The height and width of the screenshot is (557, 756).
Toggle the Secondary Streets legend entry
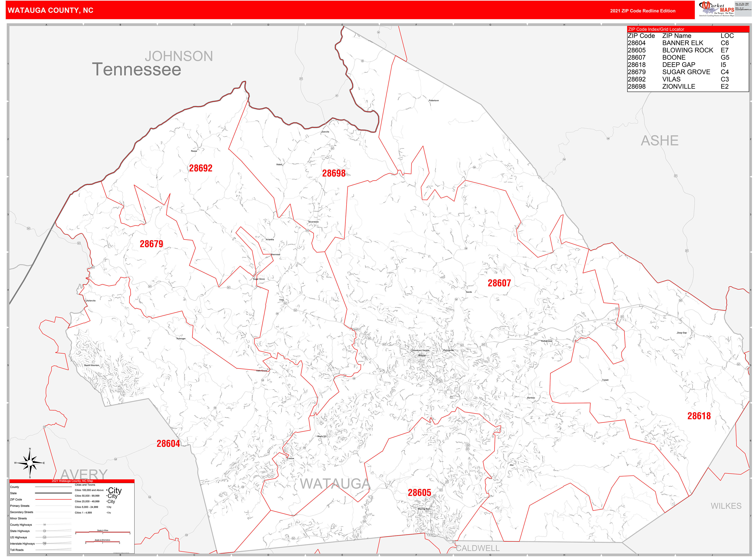[22, 512]
